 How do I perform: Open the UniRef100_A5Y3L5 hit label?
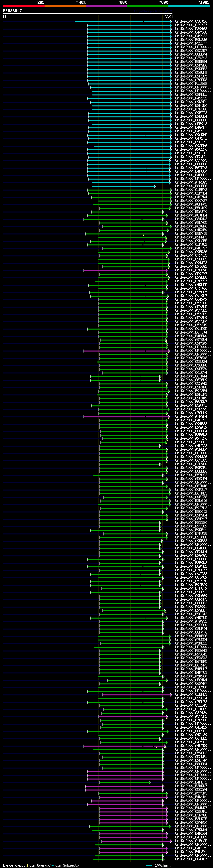click(x=191, y=307)
